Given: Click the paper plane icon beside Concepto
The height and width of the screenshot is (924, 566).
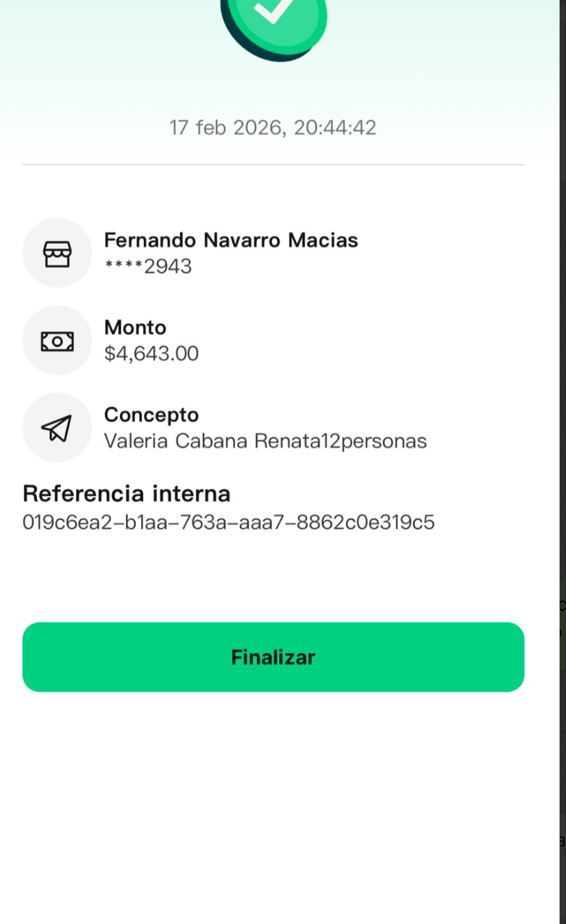Looking at the screenshot, I should [x=57, y=428].
